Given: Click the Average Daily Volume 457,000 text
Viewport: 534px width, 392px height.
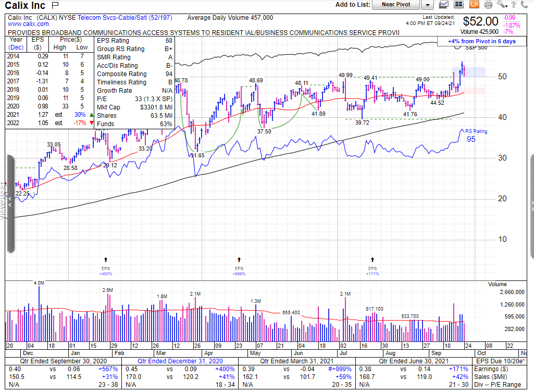Looking at the screenshot, I should pyautogui.click(x=230, y=18).
